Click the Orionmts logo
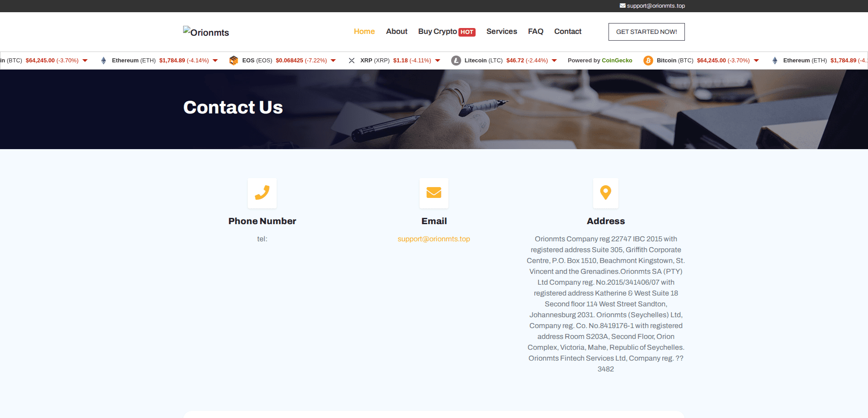The image size is (868, 418). tap(206, 32)
